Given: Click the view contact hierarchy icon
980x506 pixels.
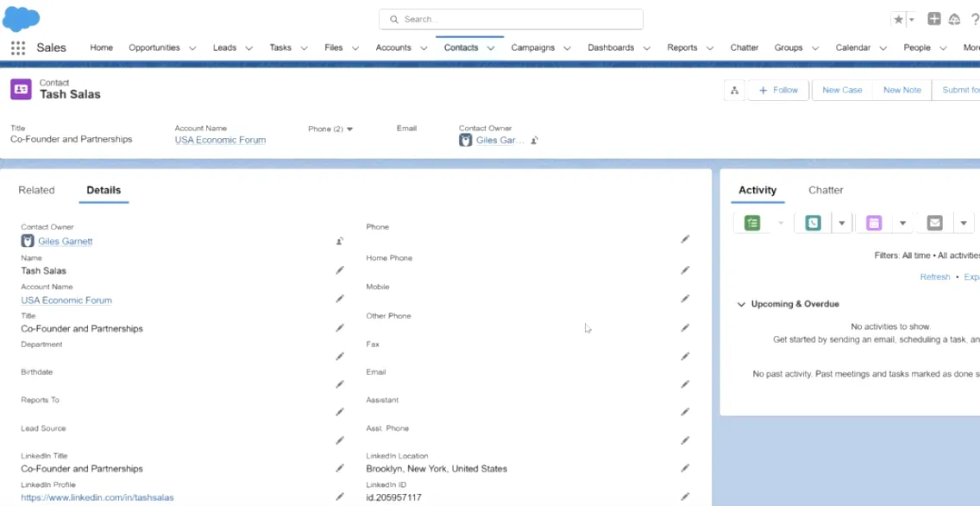Looking at the screenshot, I should [734, 90].
